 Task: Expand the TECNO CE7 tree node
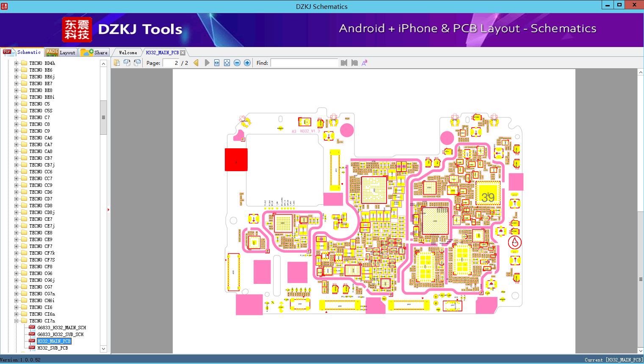(x=16, y=219)
